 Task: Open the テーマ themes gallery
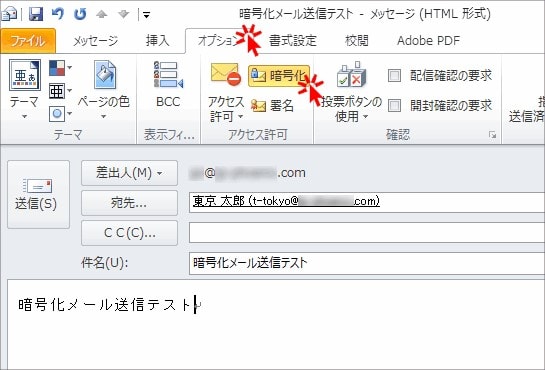(24, 89)
